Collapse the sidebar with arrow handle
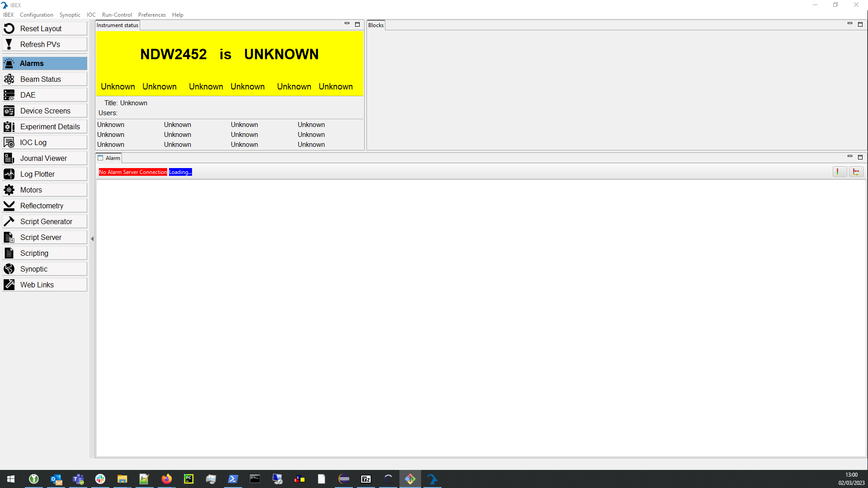The width and height of the screenshot is (868, 488). coord(92,239)
